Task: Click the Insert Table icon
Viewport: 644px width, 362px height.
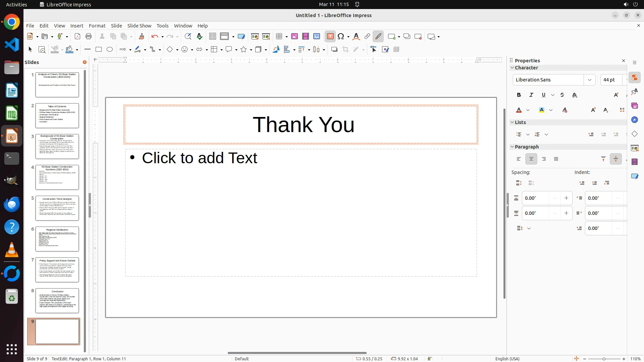Action: [279, 37]
